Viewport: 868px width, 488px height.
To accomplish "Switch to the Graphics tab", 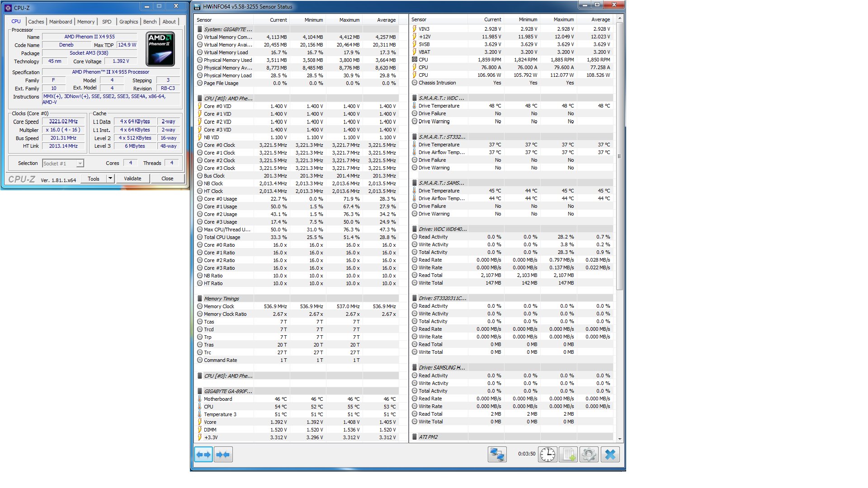I will (128, 22).
